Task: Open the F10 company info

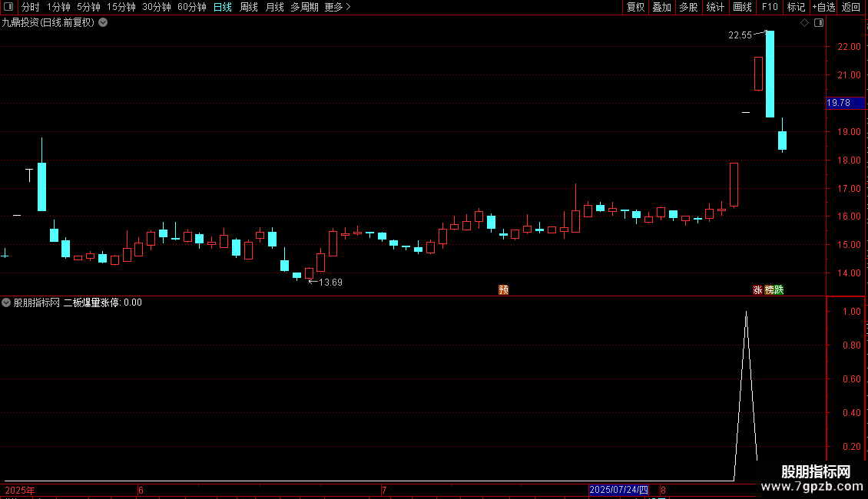Action: (770, 7)
